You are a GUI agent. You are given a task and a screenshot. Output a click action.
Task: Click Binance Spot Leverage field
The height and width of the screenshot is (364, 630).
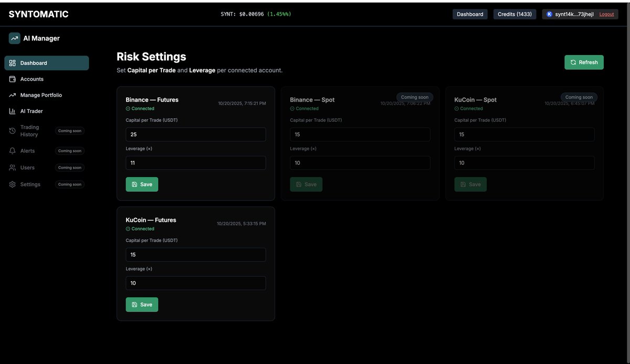tap(360, 163)
